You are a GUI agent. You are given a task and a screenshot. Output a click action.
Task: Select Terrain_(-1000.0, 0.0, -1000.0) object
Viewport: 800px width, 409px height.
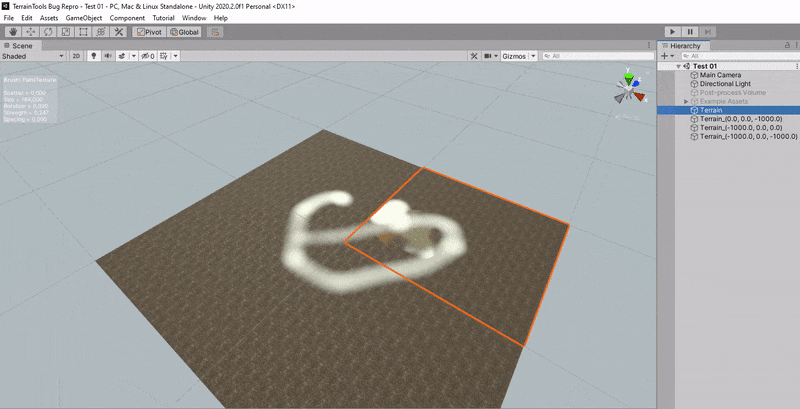(x=748, y=137)
